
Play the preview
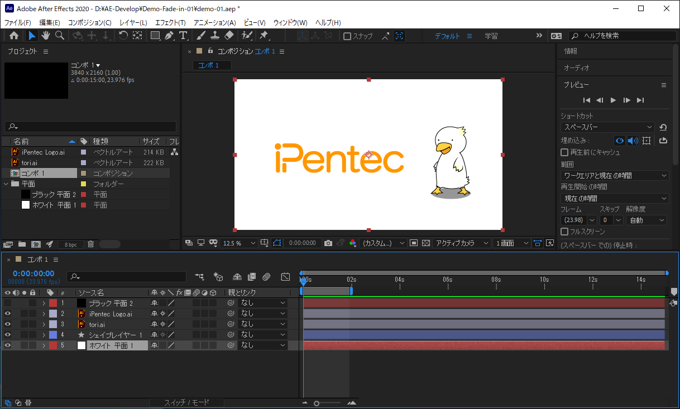[613, 100]
